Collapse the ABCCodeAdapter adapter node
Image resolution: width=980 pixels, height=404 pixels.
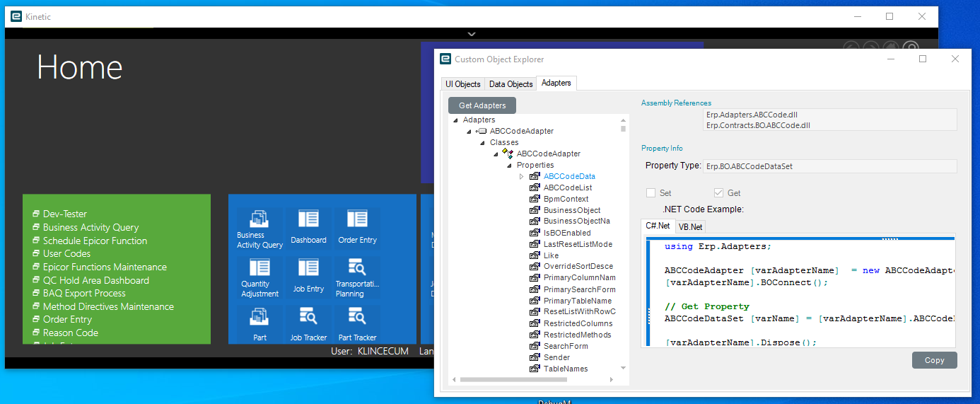coord(469,132)
